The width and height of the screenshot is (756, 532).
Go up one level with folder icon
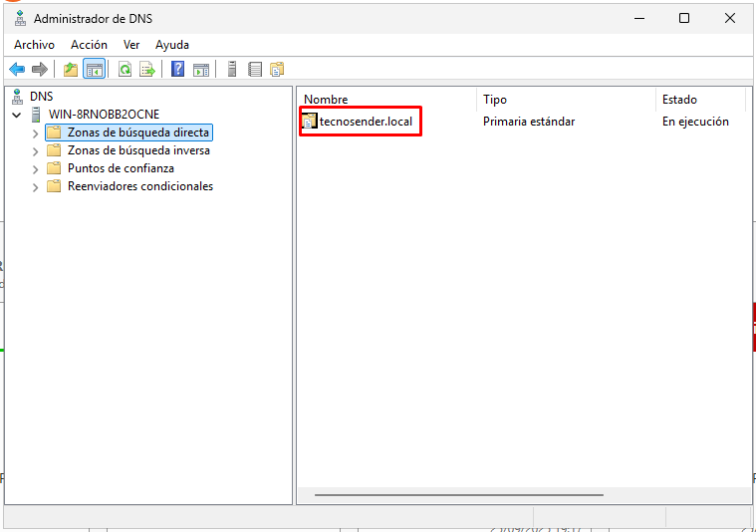pos(70,69)
